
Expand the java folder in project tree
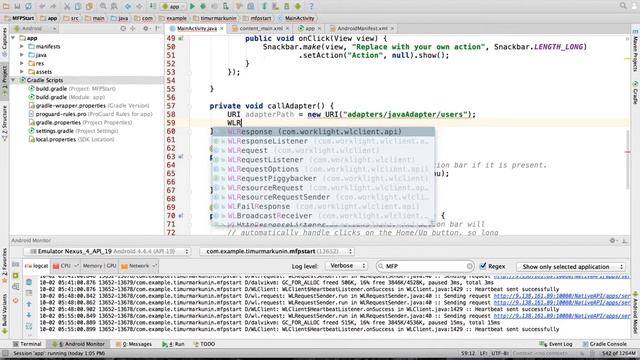tap(22, 55)
